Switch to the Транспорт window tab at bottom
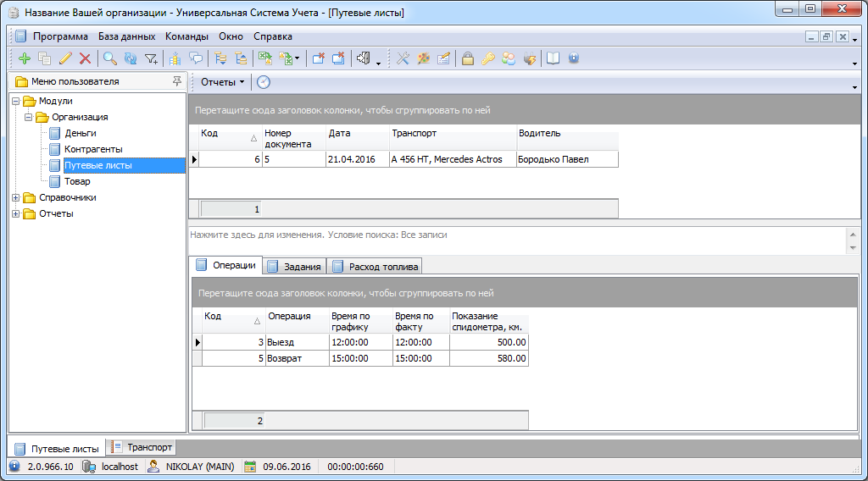 pyautogui.click(x=142, y=447)
